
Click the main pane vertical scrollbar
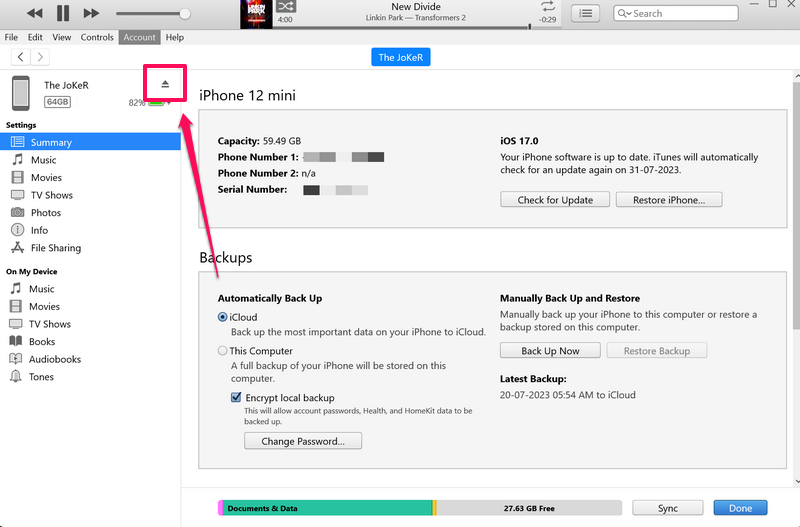796,204
